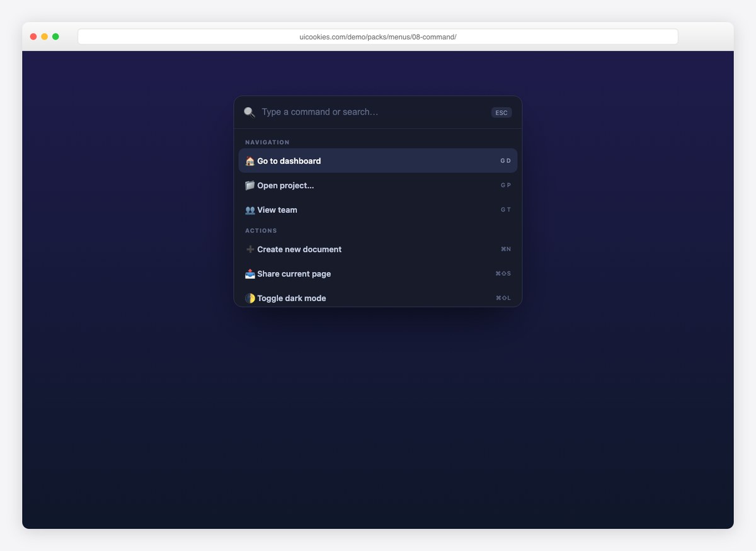Screen dimensions: 756x551
Task: Minimize the window with the yellow button
Action: click(44, 37)
